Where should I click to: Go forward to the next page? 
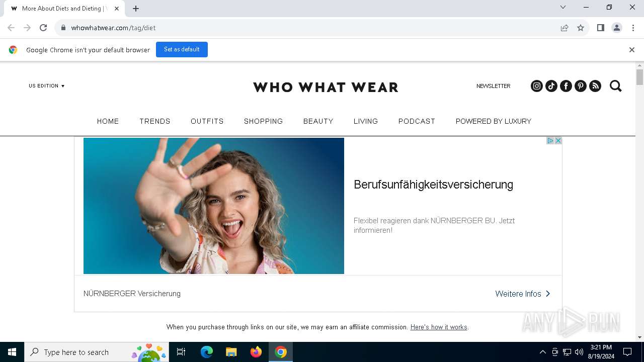click(27, 28)
